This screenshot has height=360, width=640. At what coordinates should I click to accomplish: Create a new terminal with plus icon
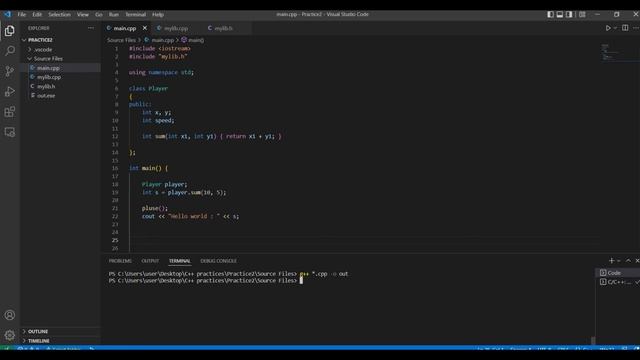click(x=611, y=261)
